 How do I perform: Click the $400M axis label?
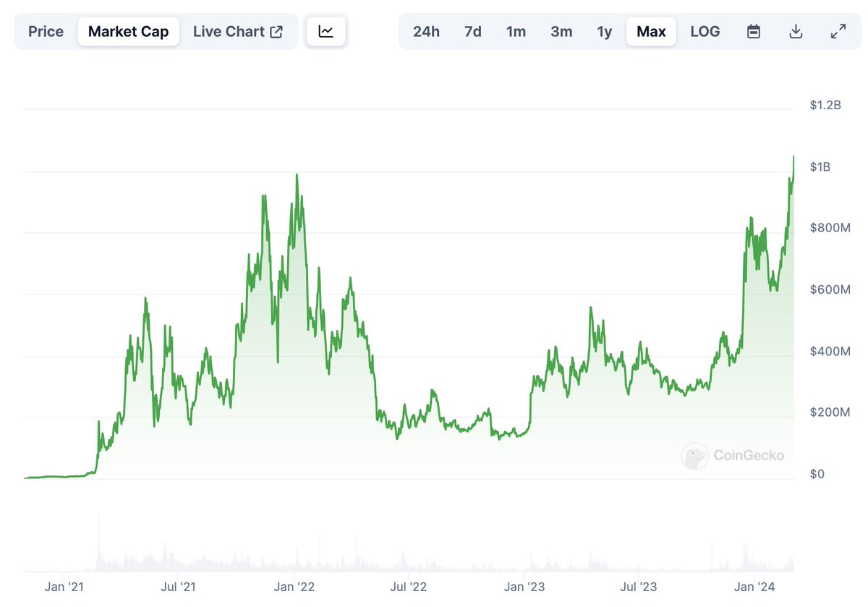830,351
